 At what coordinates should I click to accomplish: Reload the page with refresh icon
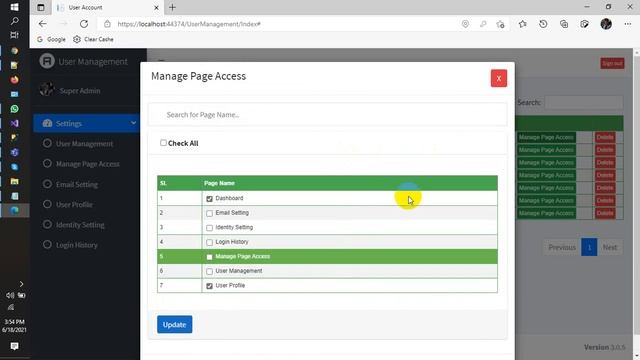[84, 24]
